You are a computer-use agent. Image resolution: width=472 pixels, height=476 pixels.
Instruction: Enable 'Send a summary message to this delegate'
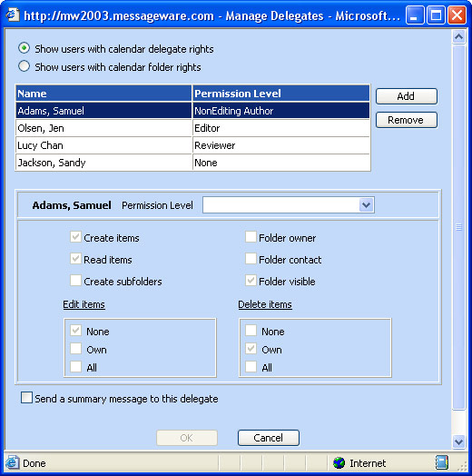coord(26,397)
